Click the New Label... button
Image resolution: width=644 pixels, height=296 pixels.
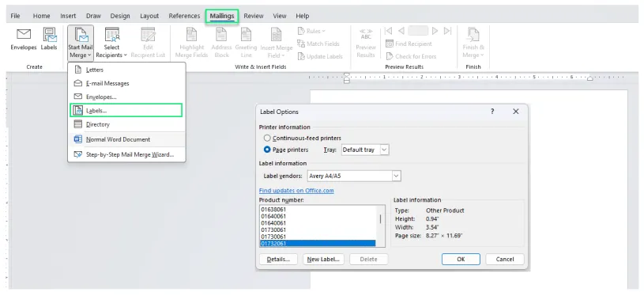(323, 260)
